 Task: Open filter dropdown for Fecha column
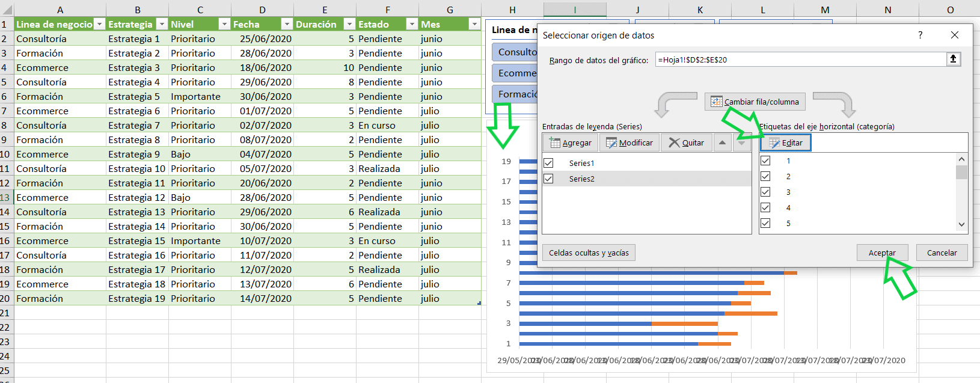click(287, 24)
